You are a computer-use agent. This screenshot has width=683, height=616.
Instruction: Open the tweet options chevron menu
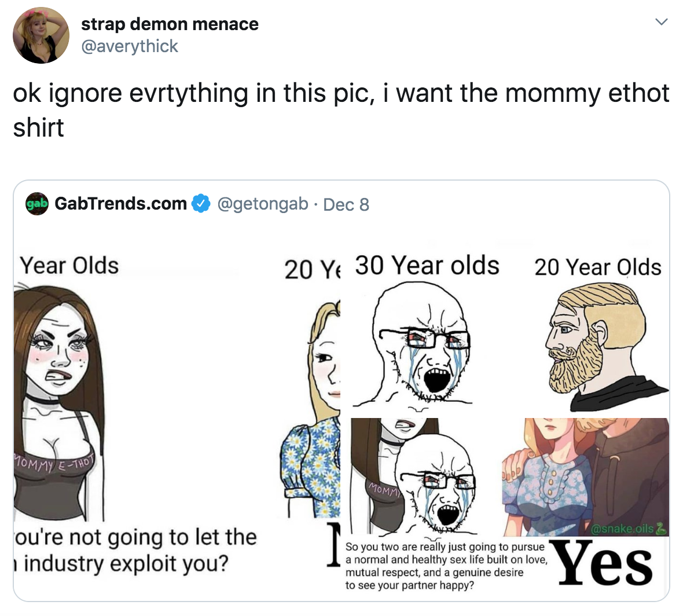coord(661,22)
